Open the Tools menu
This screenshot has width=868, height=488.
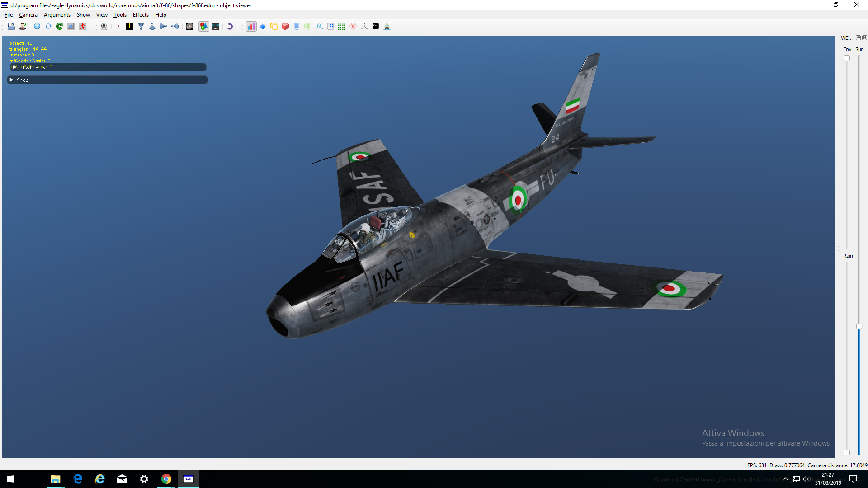pos(120,15)
